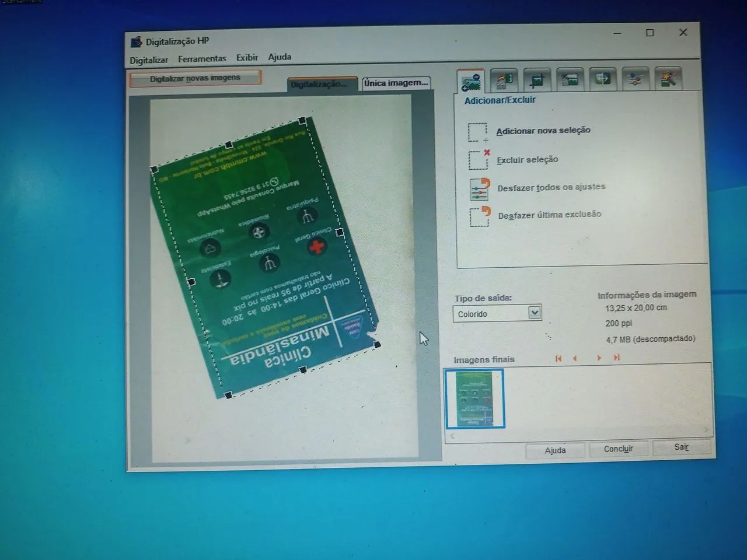Jump to last final image arrow
This screenshot has width=747, height=560.
coord(617,358)
